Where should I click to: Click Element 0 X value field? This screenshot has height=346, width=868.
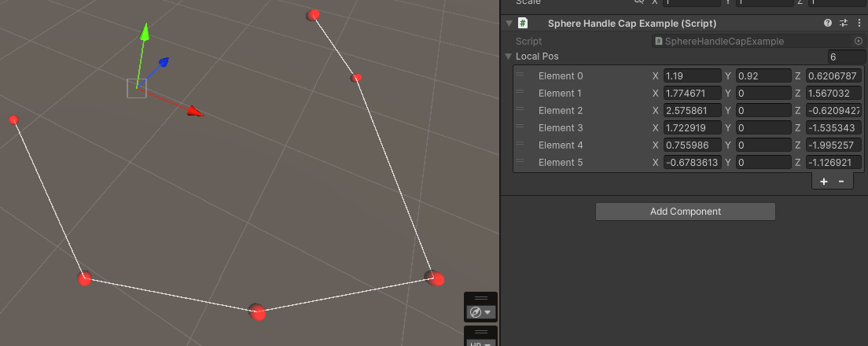[693, 75]
